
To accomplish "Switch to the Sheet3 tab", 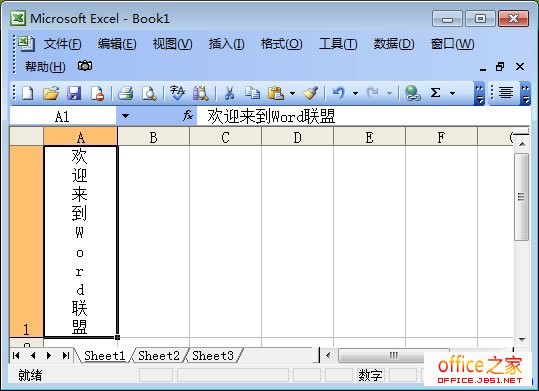I will (213, 356).
